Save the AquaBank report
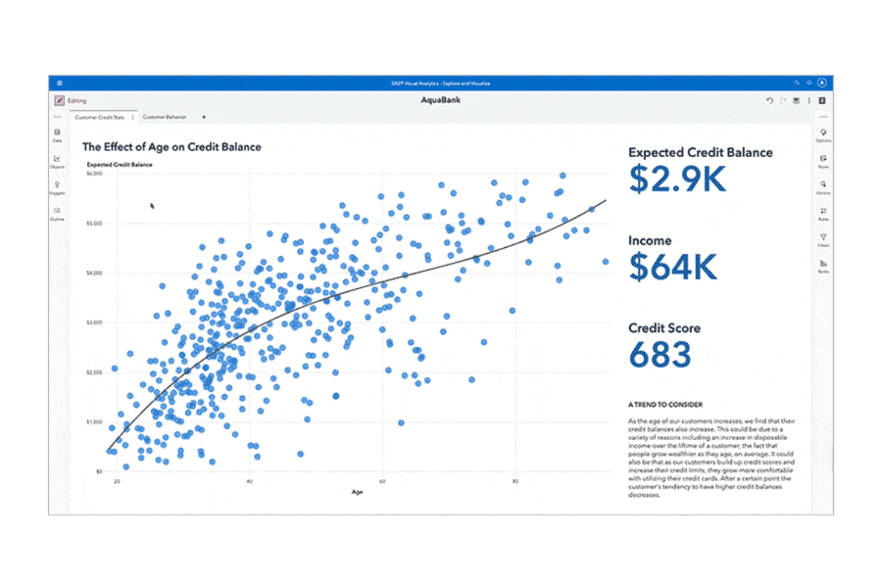 pos(796,101)
